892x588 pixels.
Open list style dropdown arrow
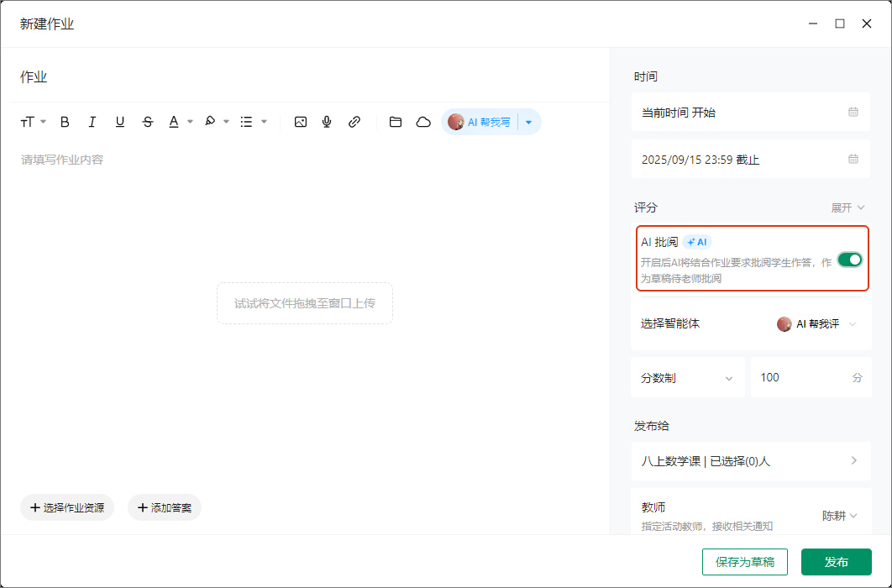tap(264, 122)
